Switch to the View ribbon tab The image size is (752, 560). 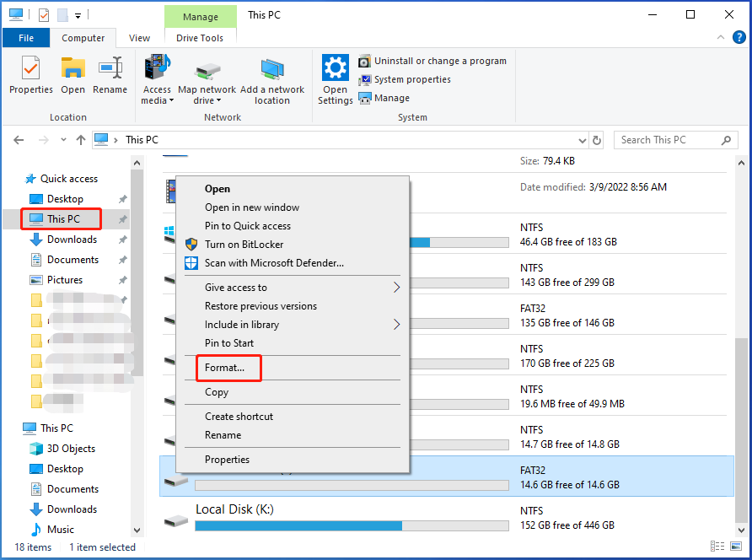point(140,38)
